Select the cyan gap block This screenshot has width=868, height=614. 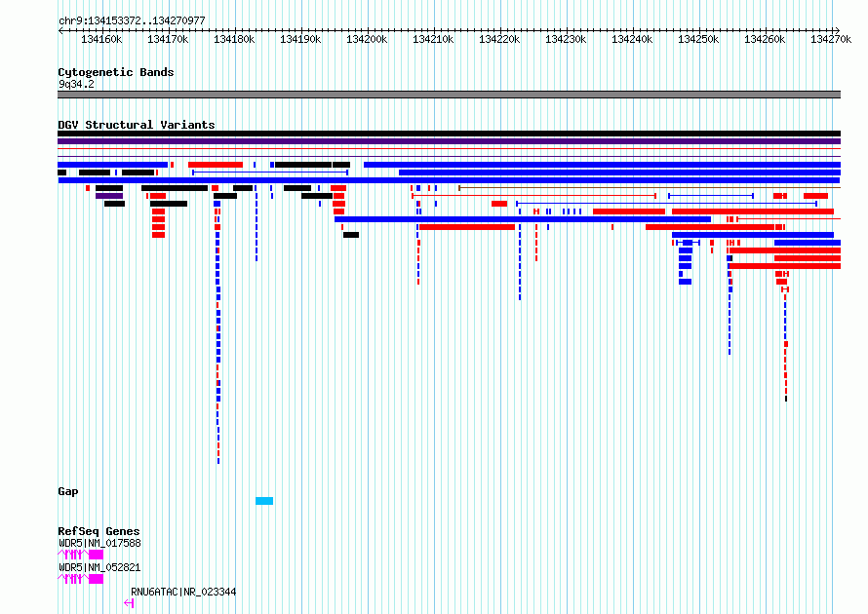[264, 501]
